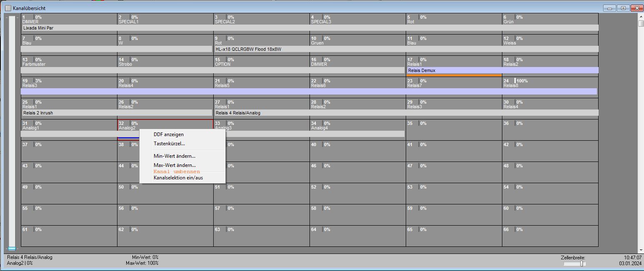Click channel 19 Relais3 cell at 3%

(69, 82)
